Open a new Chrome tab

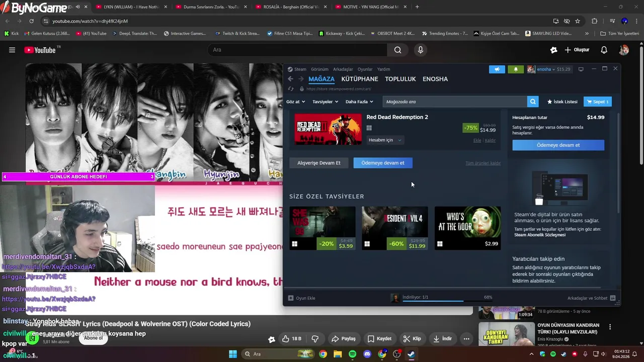[x=417, y=7]
